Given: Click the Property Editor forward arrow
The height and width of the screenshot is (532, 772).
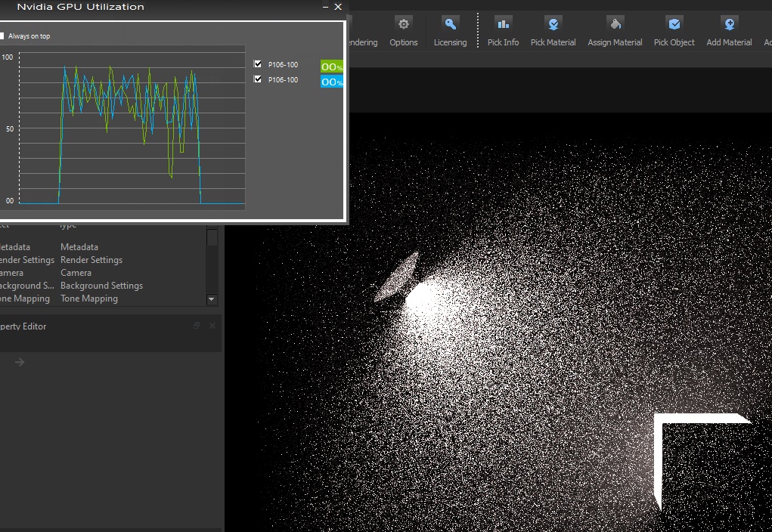Looking at the screenshot, I should pos(20,362).
